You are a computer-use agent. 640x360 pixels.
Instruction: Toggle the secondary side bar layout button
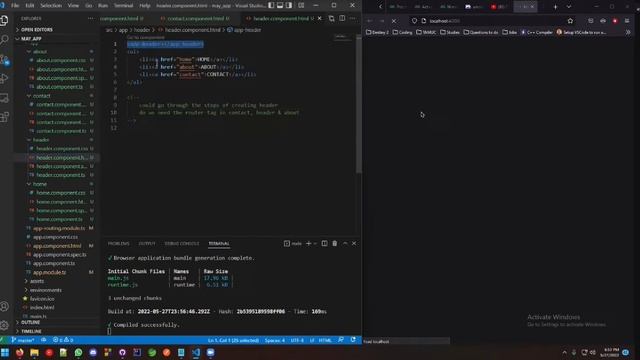pyautogui.click(x=289, y=5)
